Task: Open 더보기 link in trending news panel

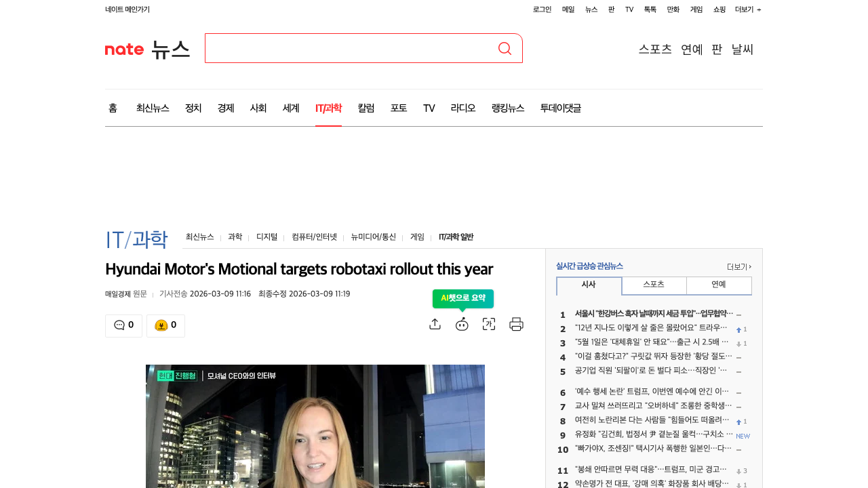Action: coord(738,266)
